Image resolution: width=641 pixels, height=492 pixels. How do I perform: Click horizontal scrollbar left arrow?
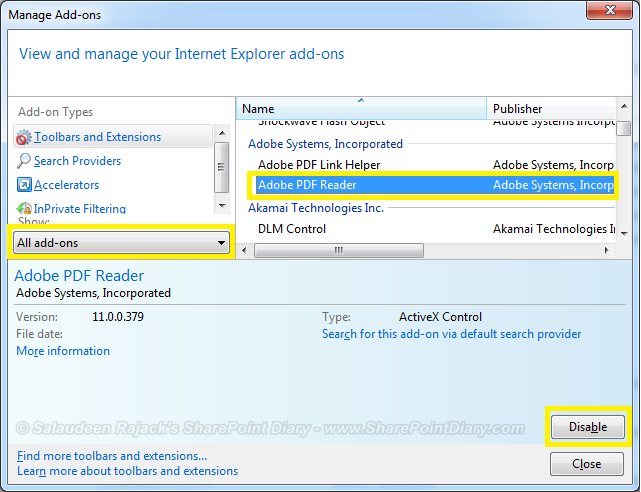point(244,250)
